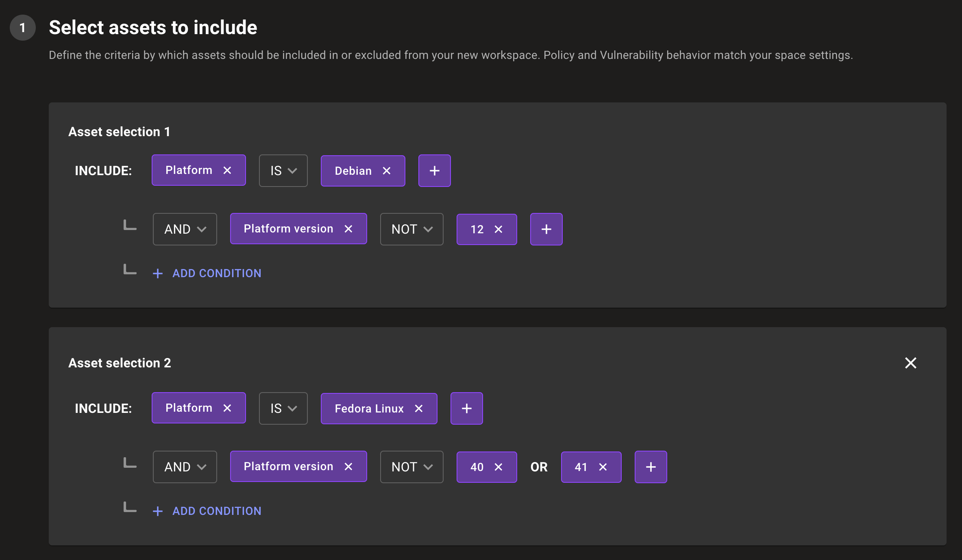
Task: Remove the Platform version chip in Asset selection 1
Action: coord(348,229)
